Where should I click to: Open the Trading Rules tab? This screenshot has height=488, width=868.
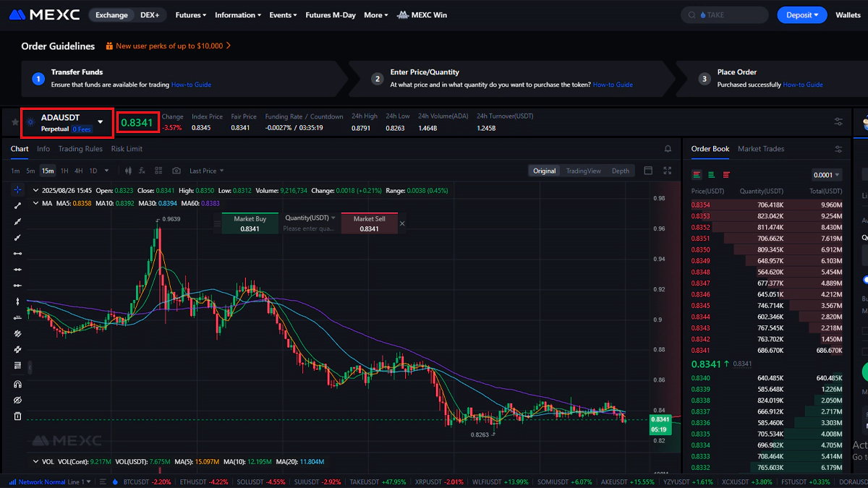(x=80, y=149)
